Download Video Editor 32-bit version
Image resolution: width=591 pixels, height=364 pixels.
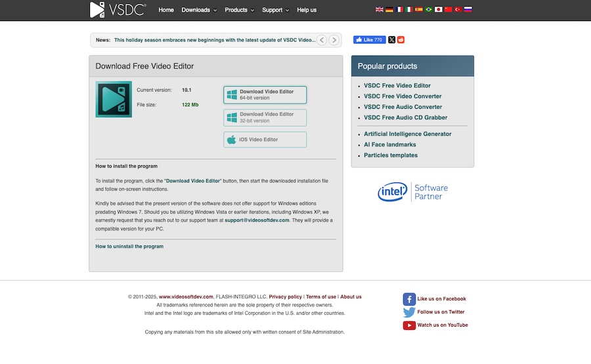point(265,117)
